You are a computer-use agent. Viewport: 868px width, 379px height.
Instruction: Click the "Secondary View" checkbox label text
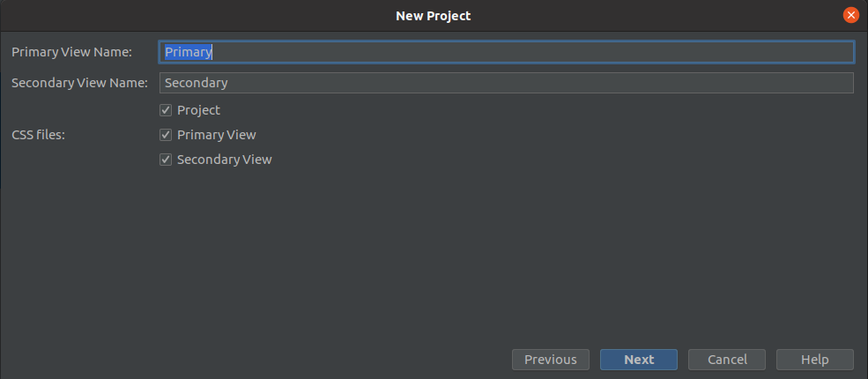click(x=224, y=160)
